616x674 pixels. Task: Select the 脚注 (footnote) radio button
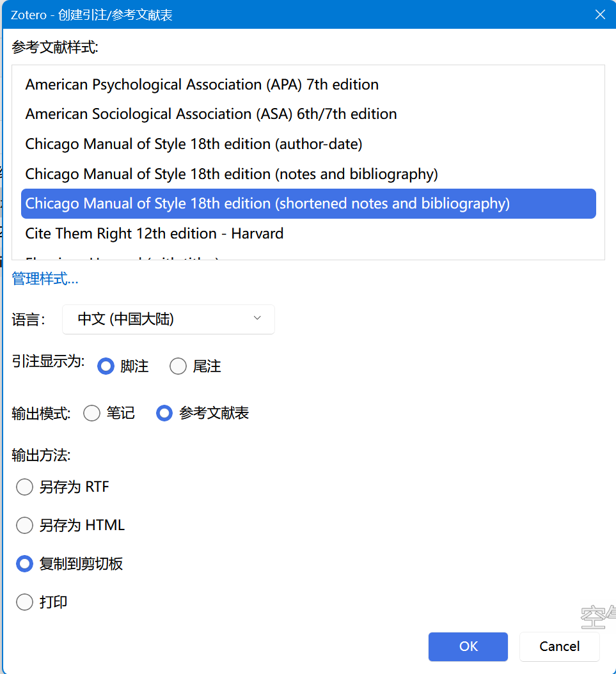click(x=106, y=366)
